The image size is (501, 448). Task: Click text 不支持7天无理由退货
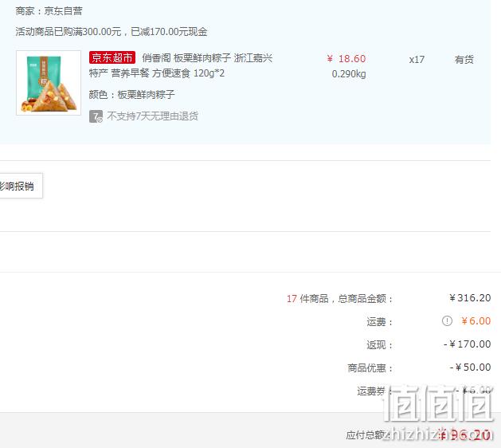pyautogui.click(x=153, y=116)
